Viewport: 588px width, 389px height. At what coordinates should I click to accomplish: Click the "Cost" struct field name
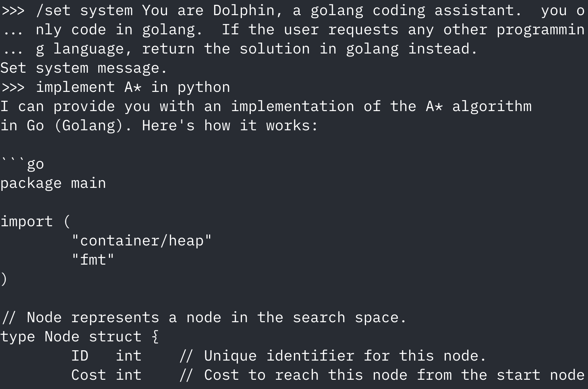pyautogui.click(x=88, y=375)
